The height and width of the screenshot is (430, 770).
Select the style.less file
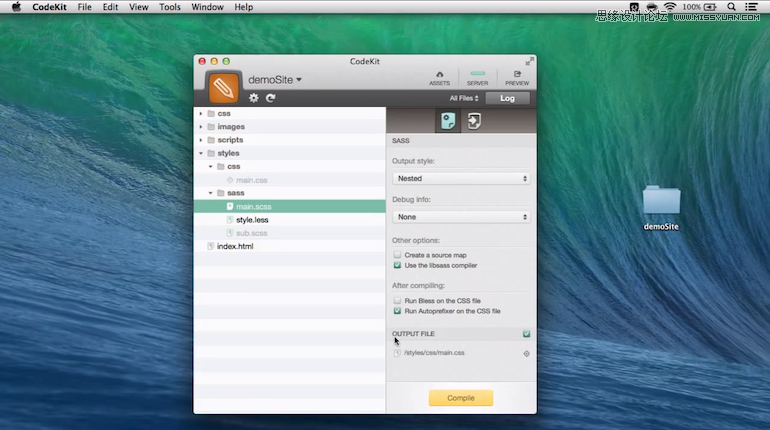290,220
